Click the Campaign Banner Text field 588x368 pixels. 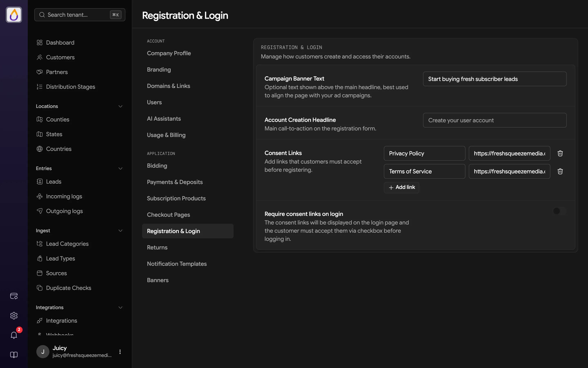[495, 79]
